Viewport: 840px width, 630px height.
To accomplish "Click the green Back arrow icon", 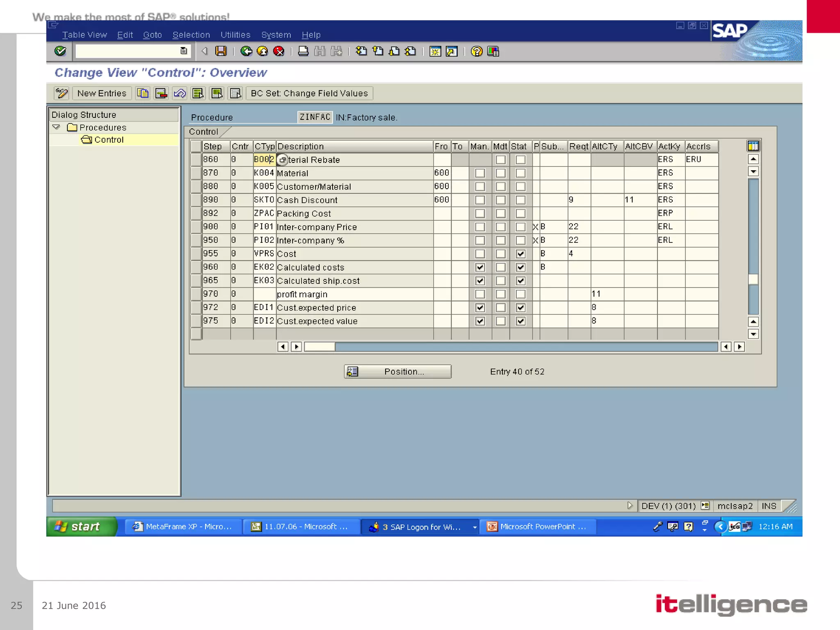I will (x=246, y=51).
